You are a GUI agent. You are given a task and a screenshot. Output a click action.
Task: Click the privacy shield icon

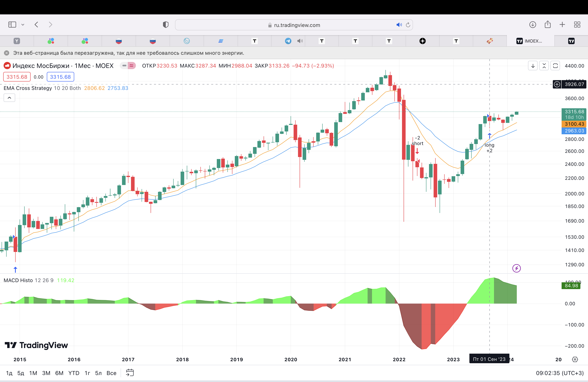(166, 25)
